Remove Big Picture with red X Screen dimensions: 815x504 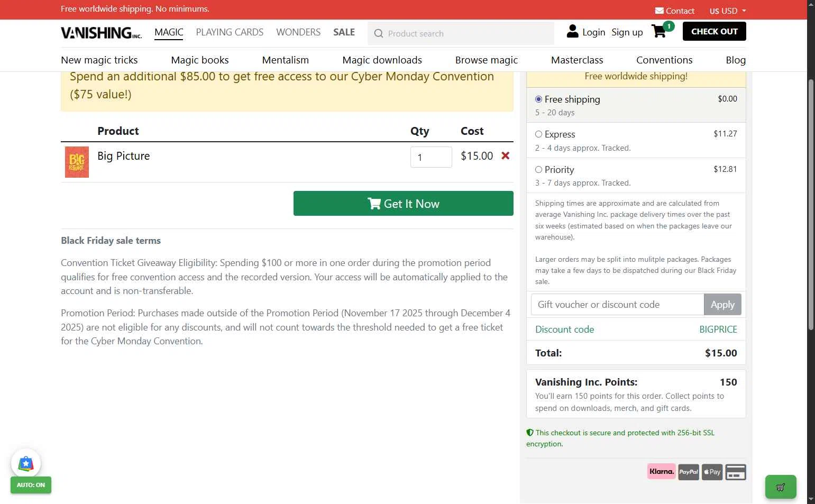click(x=506, y=155)
